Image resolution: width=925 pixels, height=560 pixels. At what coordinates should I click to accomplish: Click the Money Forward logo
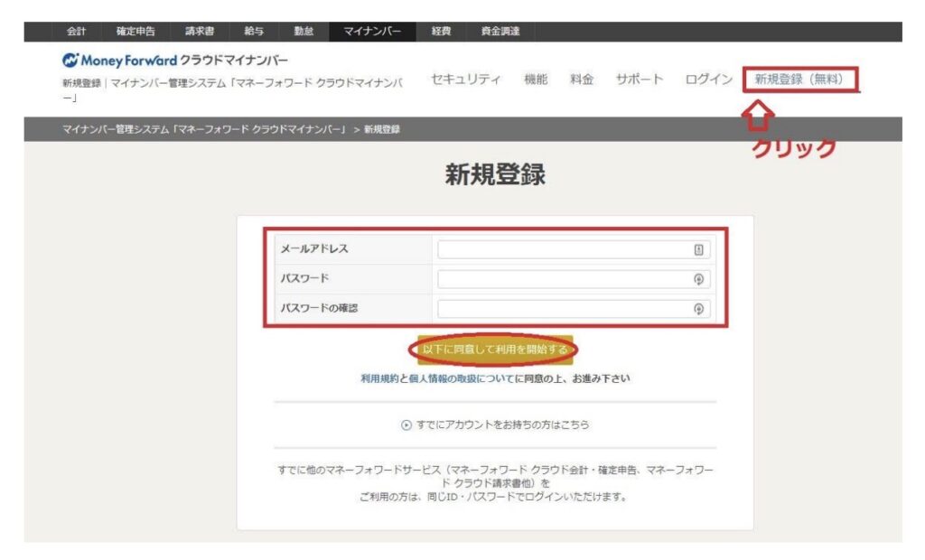(174, 61)
